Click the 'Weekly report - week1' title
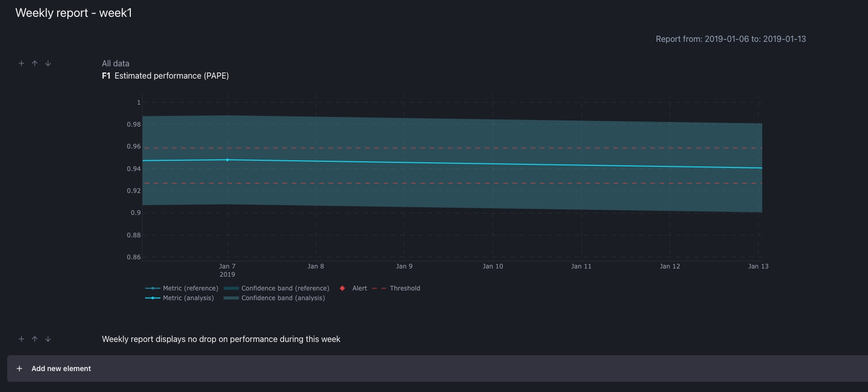This screenshot has width=868, height=392. point(74,13)
